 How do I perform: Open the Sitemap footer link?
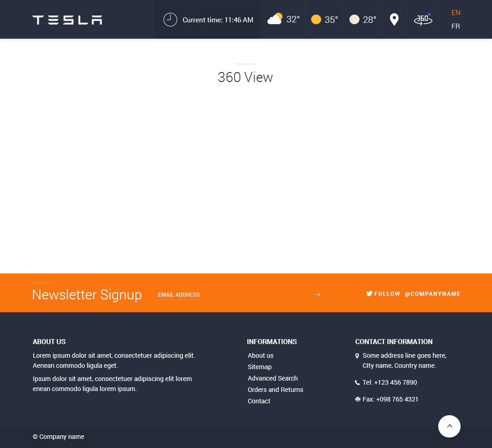260,367
